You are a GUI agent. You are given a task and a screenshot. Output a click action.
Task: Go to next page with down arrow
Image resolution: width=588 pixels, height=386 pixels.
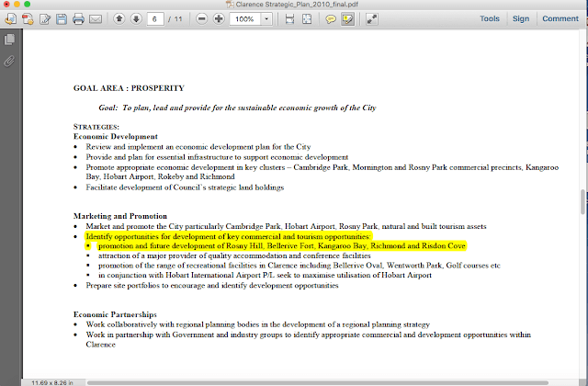pyautogui.click(x=136, y=18)
